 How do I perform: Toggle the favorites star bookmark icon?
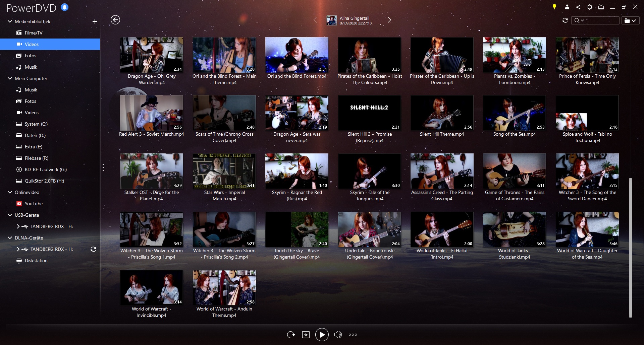pos(306,335)
